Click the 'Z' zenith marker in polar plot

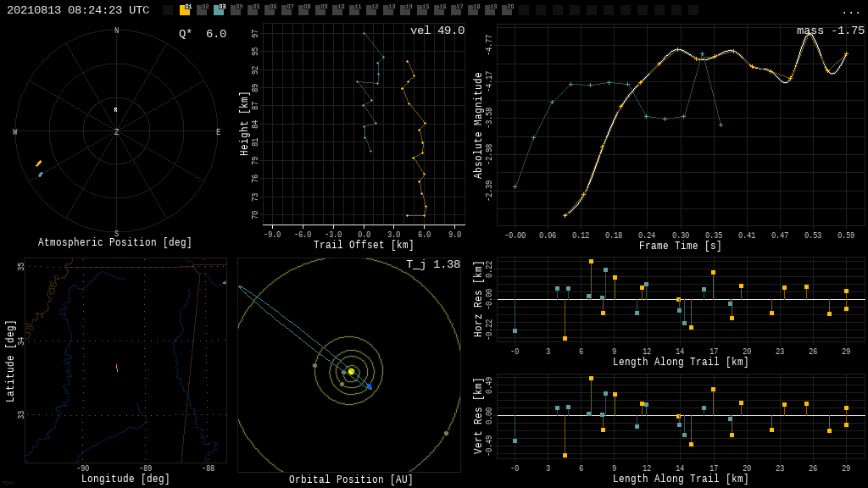coord(116,131)
